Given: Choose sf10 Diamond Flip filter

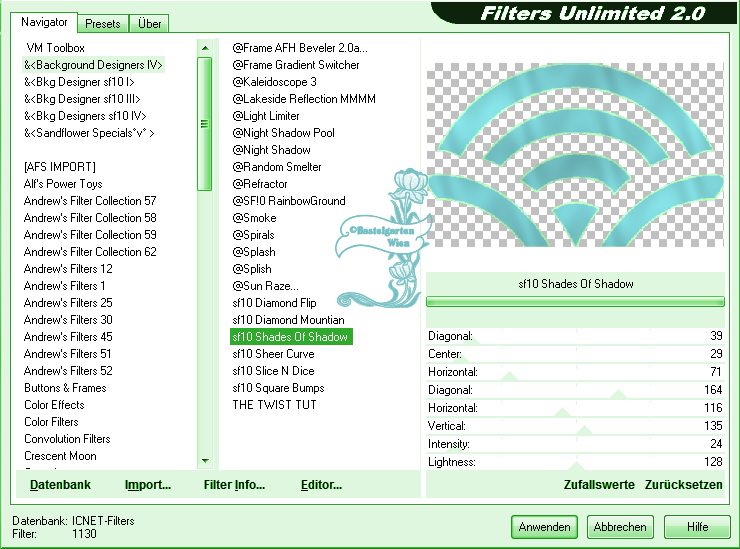Looking at the screenshot, I should tap(274, 303).
